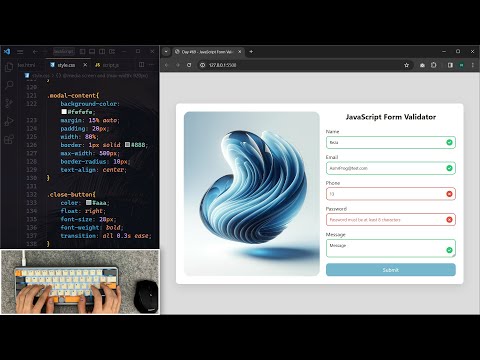Click 'text-align: center;' code line
Screen dimensions: 480x360
(93, 170)
